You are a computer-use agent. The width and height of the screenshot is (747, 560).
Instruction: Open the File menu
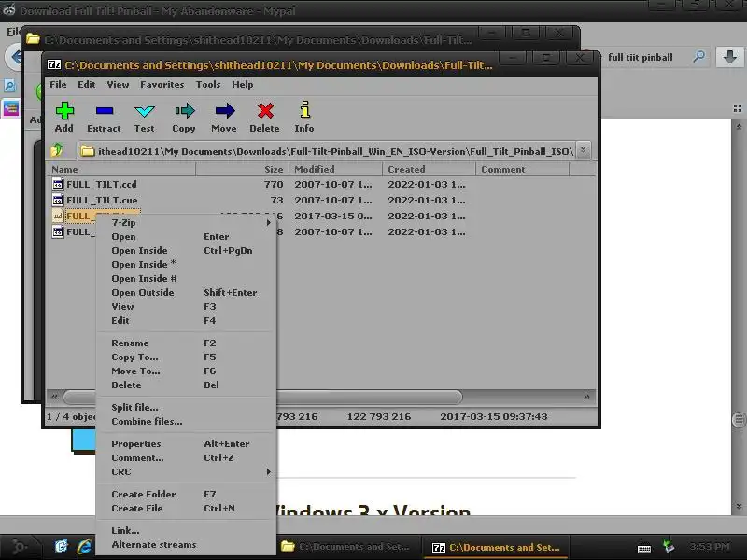pyautogui.click(x=58, y=84)
